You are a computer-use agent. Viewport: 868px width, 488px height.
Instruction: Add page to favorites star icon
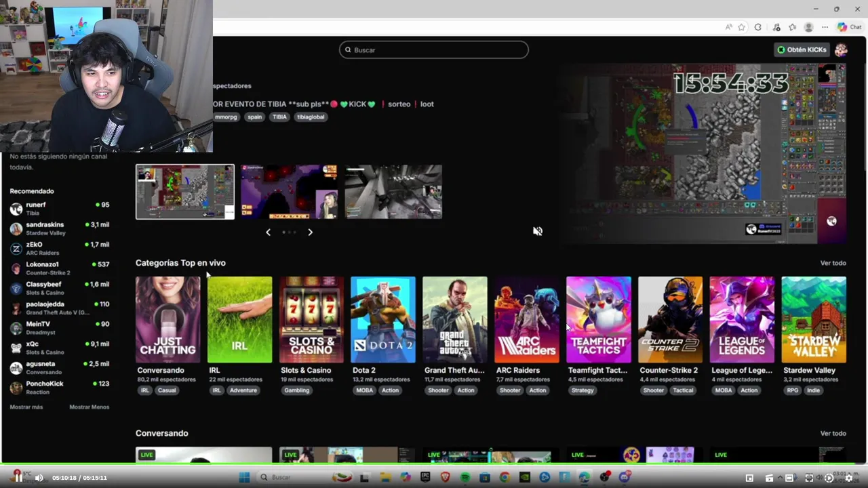(742, 27)
